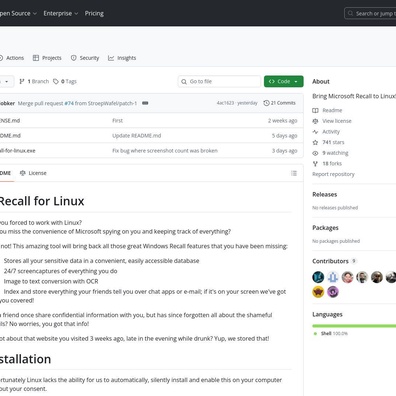396x396 pixels.
Task: Click the Recall for Linux heading
Action: [x=42, y=201]
